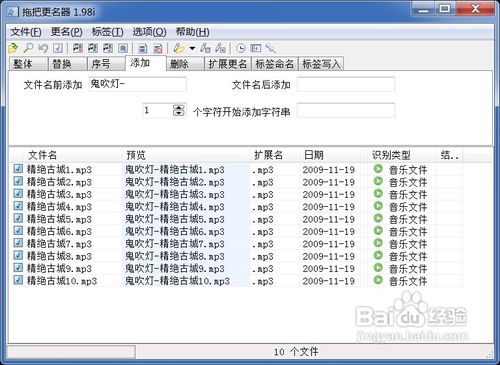This screenshot has width=500, height=365.
Task: Select the file name 精绝古城9.mp3
Action: coord(59,268)
